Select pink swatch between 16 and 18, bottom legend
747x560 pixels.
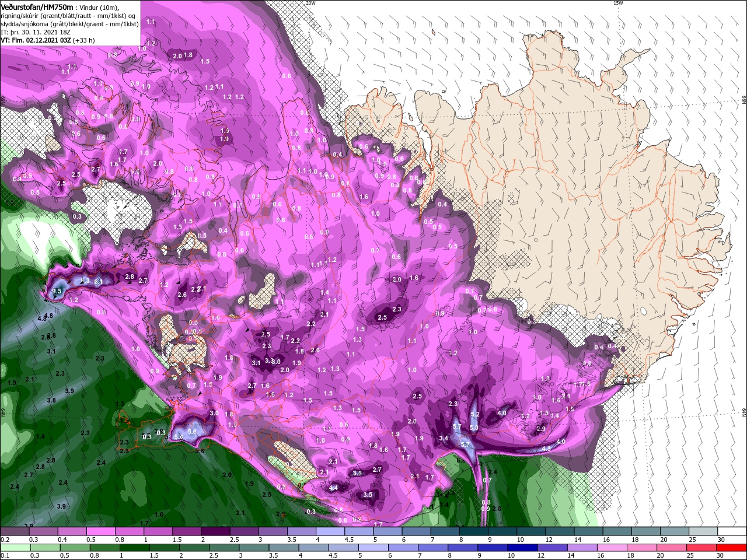[x=612, y=547]
